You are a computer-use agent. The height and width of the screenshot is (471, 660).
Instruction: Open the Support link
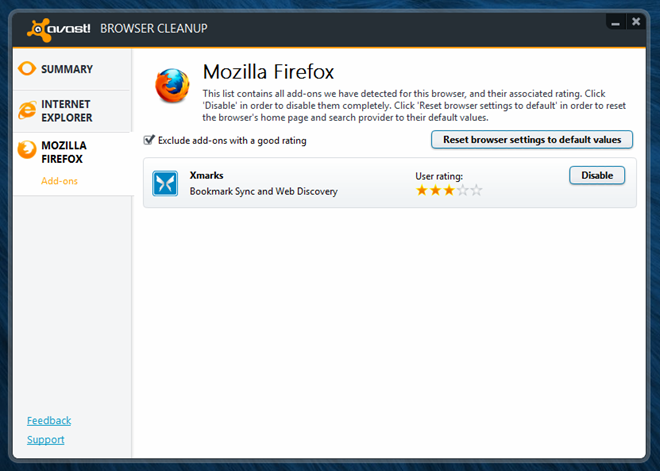[45, 439]
